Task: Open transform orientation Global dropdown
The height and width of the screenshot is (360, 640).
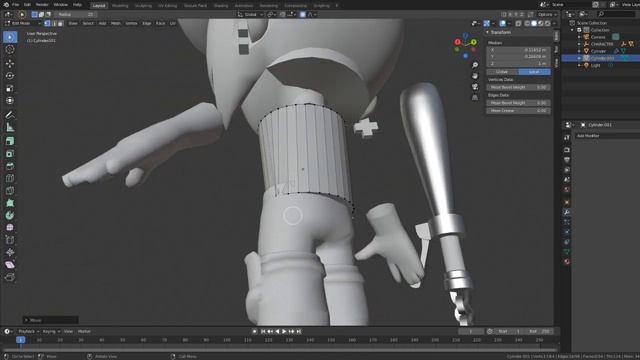Action: click(x=250, y=14)
